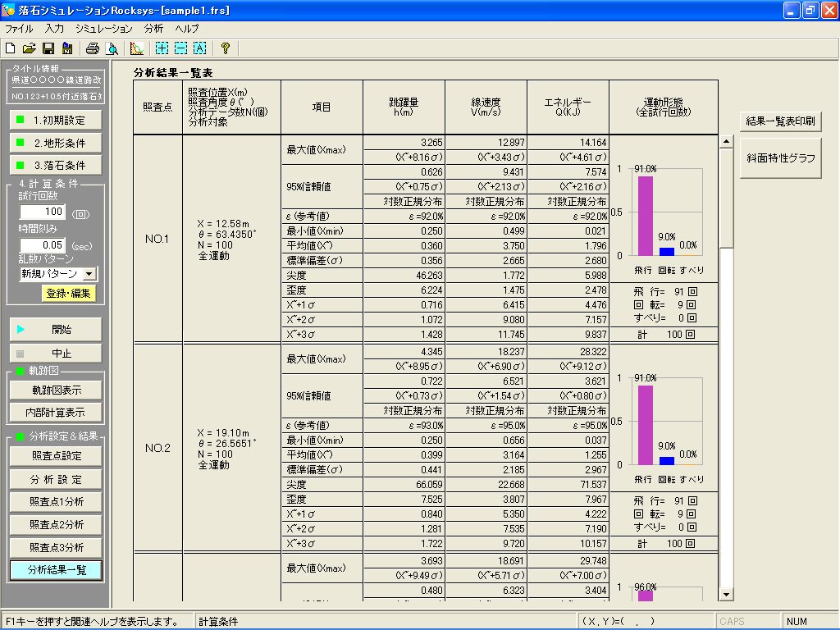Zoom out with the minus toolbar icon
840x630 pixels.
tap(181, 48)
